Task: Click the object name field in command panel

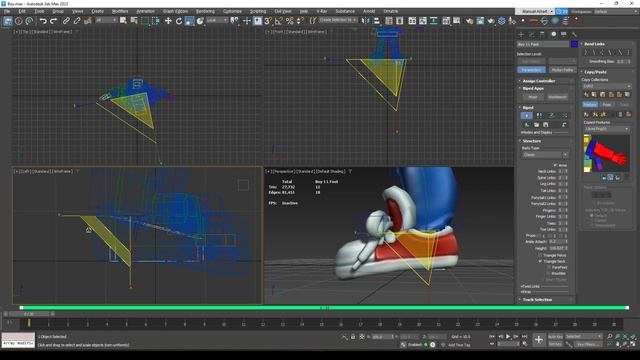Action: 543,44
